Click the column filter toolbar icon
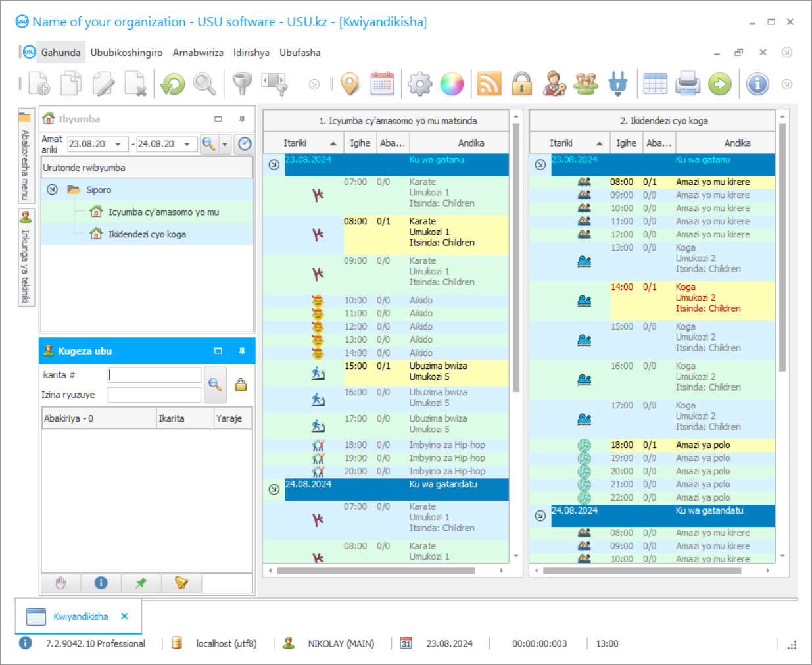 pyautogui.click(x=275, y=84)
